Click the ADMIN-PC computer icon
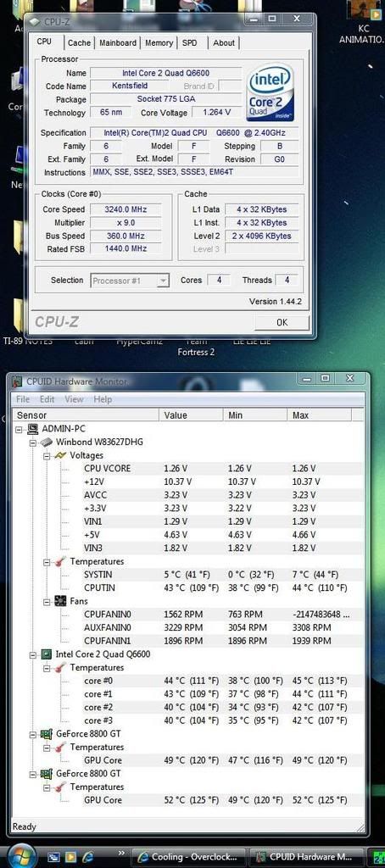 point(33,428)
